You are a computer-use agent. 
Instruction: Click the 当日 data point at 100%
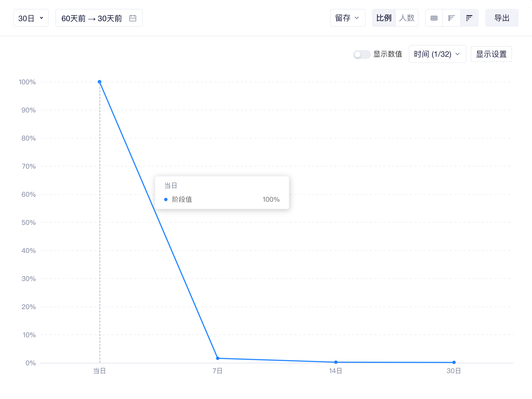[x=100, y=82]
